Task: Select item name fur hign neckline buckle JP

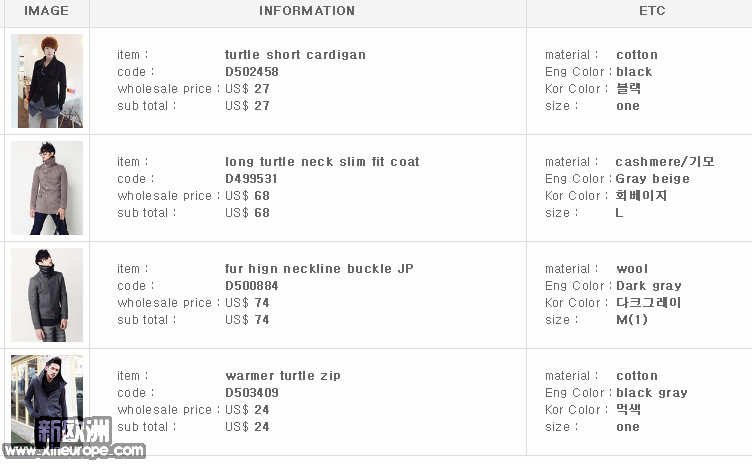Action: tap(319, 269)
